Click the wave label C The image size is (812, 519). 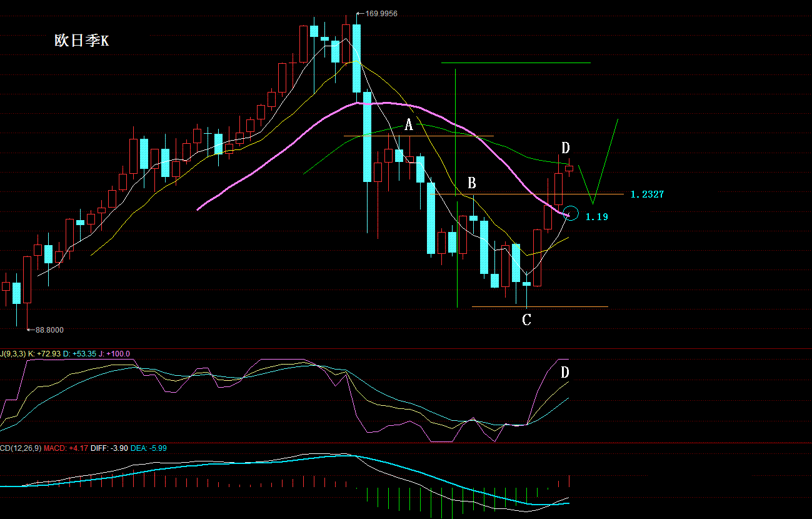coord(527,320)
